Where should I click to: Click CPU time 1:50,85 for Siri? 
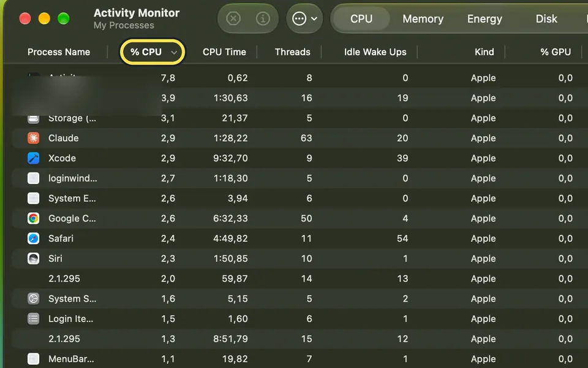[x=231, y=258]
